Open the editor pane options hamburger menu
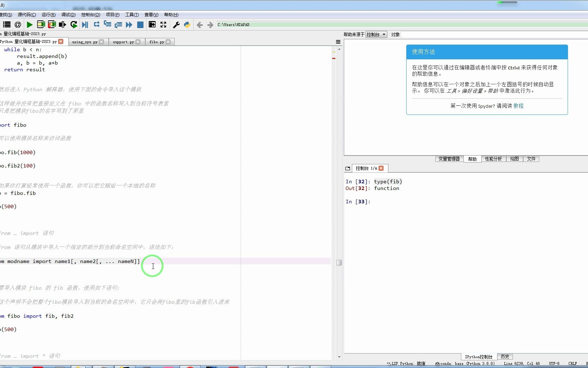 (x=338, y=42)
